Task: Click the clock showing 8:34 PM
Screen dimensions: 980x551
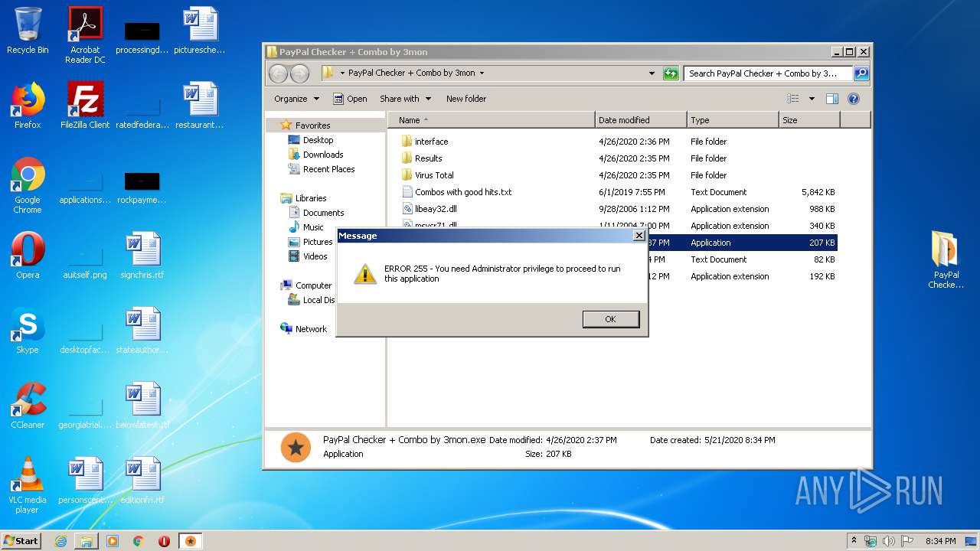Action: 940,541
